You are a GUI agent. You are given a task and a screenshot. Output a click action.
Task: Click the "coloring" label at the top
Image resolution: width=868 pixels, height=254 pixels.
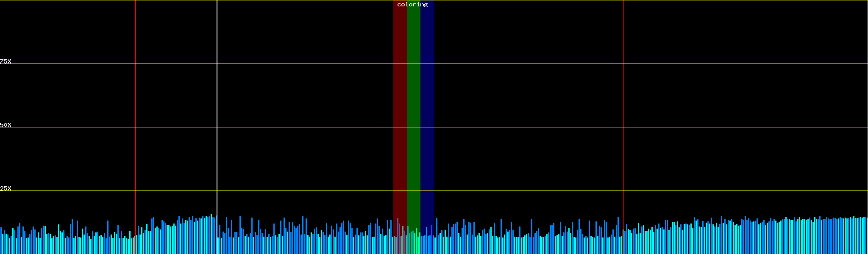[412, 5]
